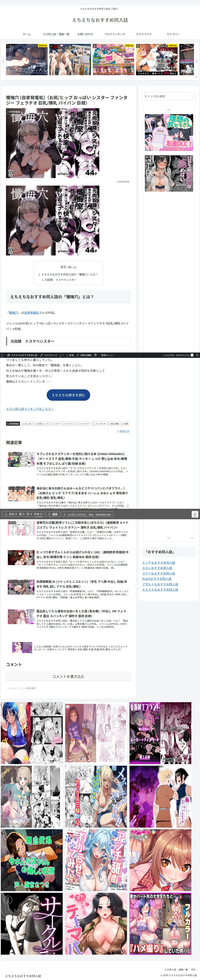Open レスポンシブテスト in the stats bar
The height and width of the screenshot is (980, 200).
[77, 514]
